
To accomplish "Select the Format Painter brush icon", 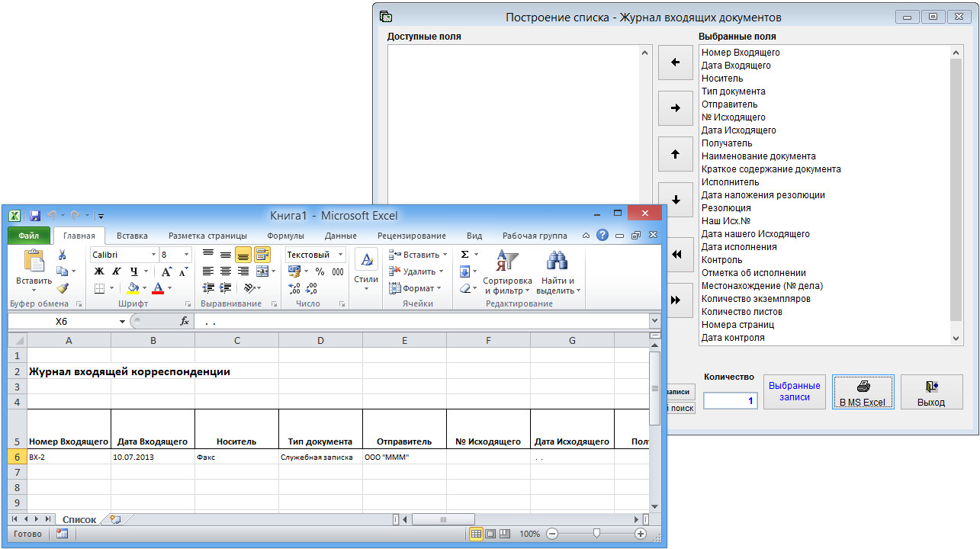I will coord(63,288).
